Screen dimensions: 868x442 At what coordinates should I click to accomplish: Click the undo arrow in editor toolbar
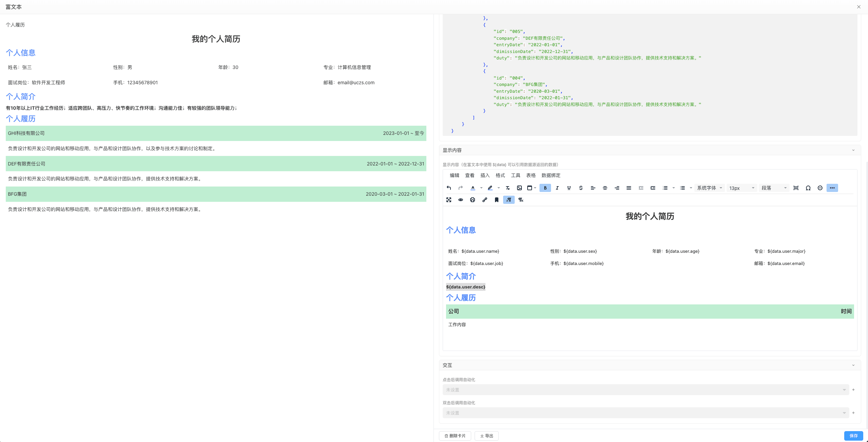tap(449, 188)
